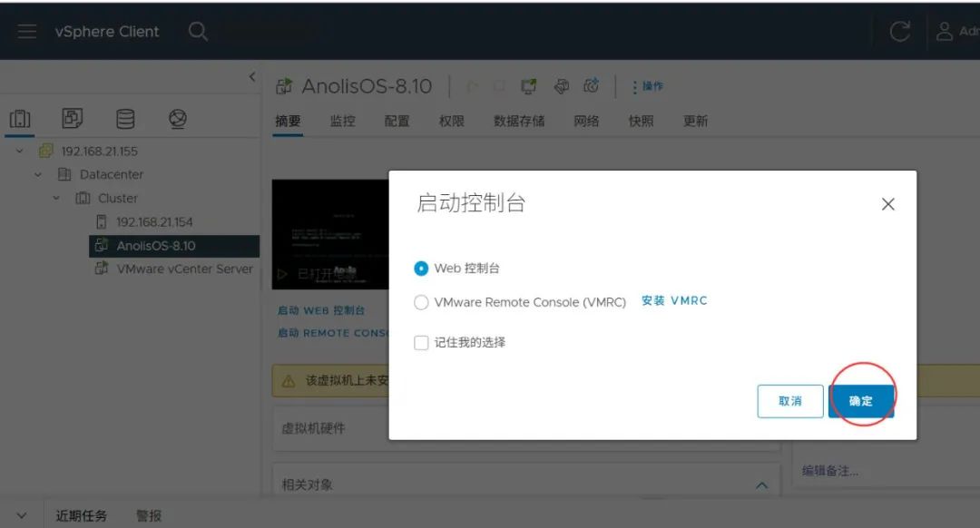Open the Summary tab
The width and height of the screenshot is (980, 528).
[x=289, y=122]
